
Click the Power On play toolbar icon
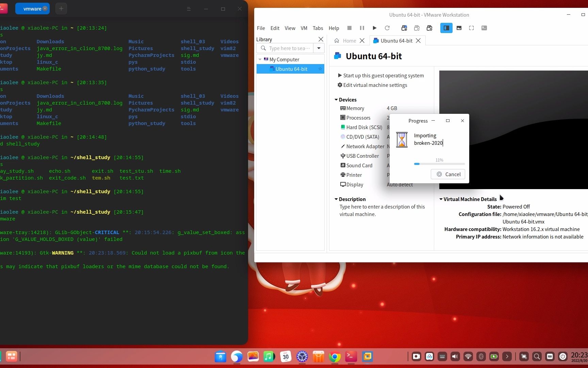point(374,28)
